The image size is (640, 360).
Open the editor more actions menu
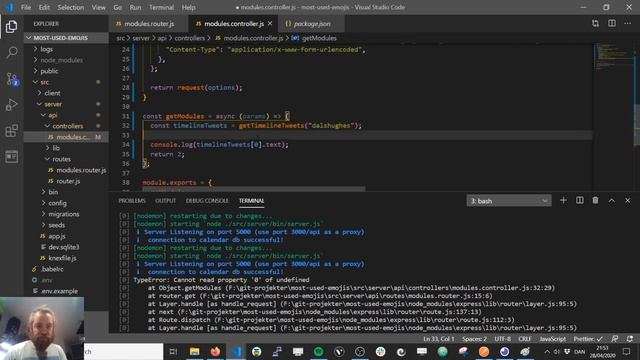click(x=628, y=24)
